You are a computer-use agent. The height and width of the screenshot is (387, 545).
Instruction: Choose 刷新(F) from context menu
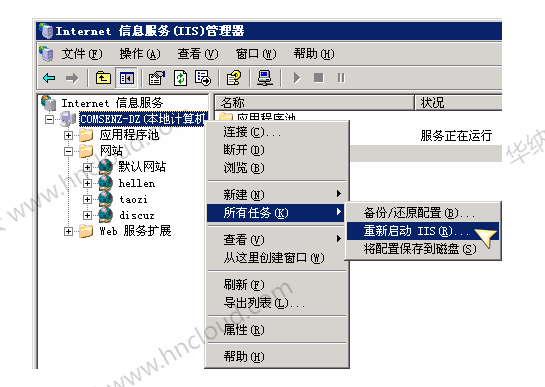[277, 285]
